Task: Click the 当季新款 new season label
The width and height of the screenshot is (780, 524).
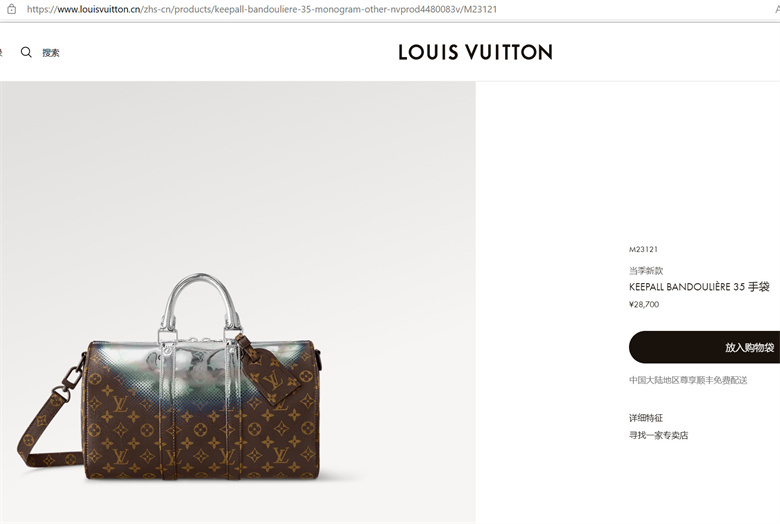Action: pos(646,271)
